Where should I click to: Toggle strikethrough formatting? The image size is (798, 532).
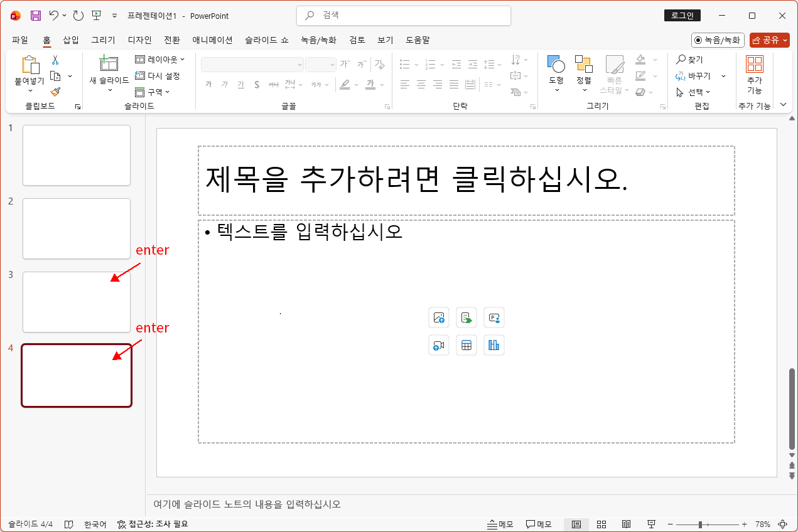[x=273, y=84]
